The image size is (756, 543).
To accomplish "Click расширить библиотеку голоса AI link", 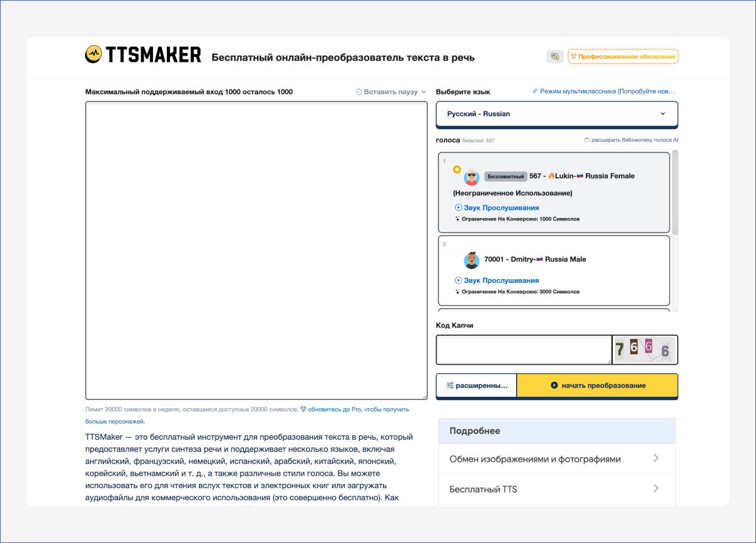I will (631, 140).
